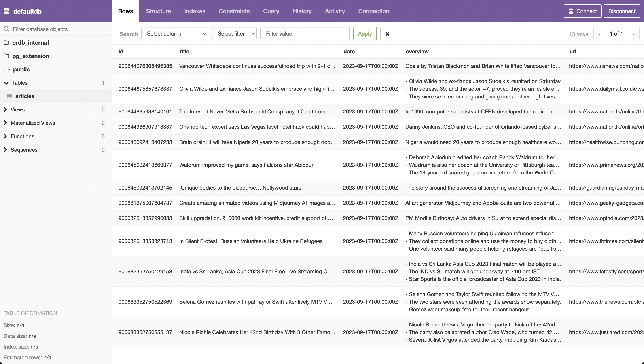Expand the Views section
The height and width of the screenshot is (364, 644).
(x=5, y=109)
